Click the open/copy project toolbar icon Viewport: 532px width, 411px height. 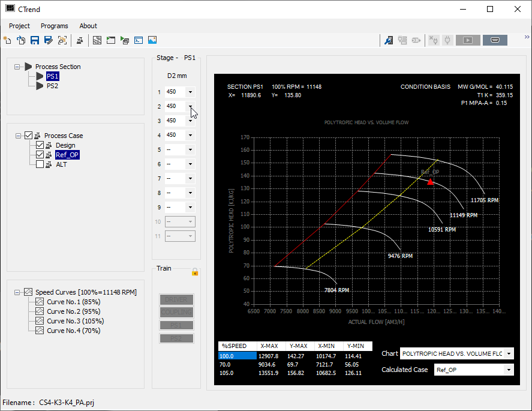tap(21, 40)
